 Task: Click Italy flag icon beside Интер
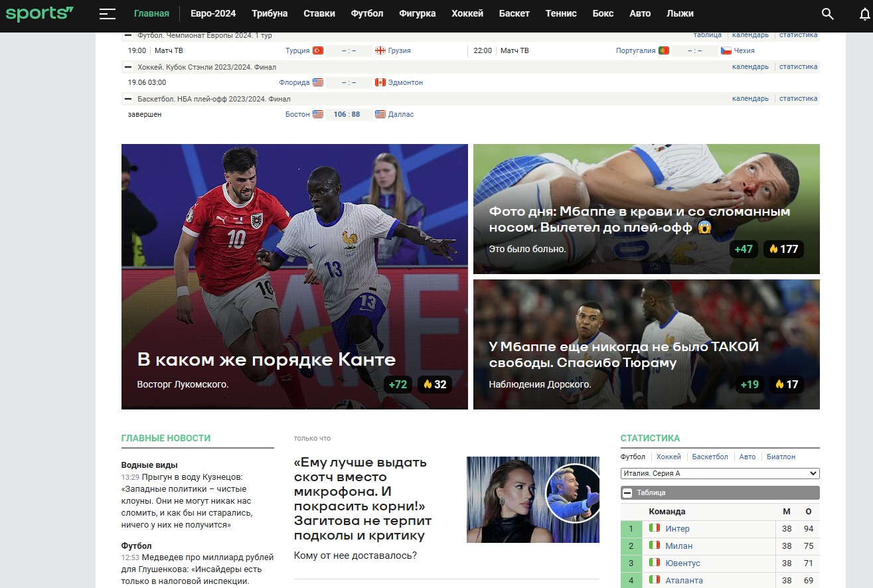coord(655,528)
